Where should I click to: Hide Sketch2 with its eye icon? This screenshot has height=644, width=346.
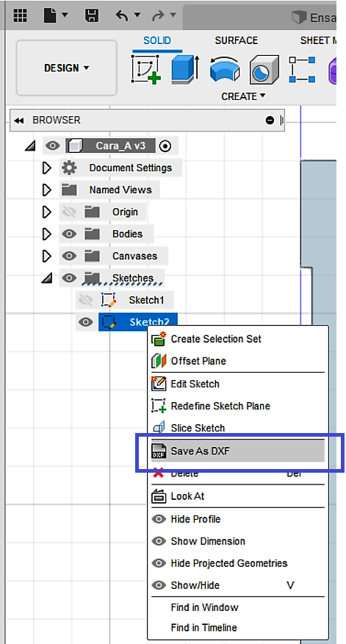(85, 323)
